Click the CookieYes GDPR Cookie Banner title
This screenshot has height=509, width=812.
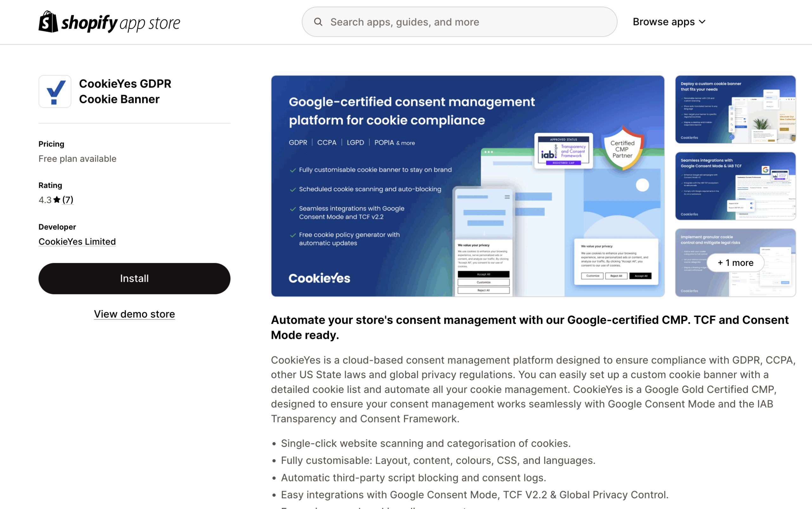[x=125, y=91]
